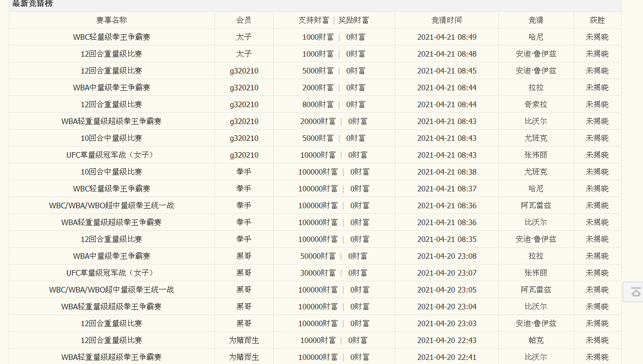Select timestamp 2021-04-21 08:38

click(446, 172)
